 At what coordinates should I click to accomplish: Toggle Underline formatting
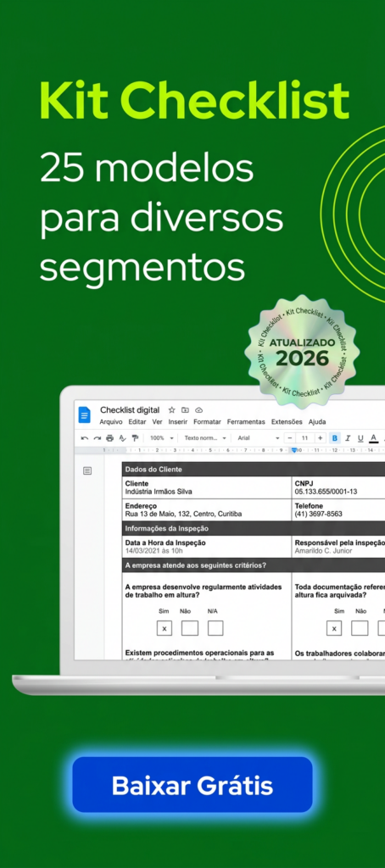[x=360, y=438]
